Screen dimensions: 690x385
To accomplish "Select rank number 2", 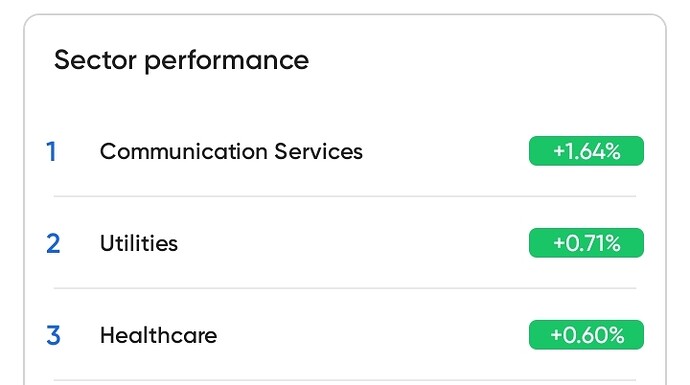I will point(53,244).
